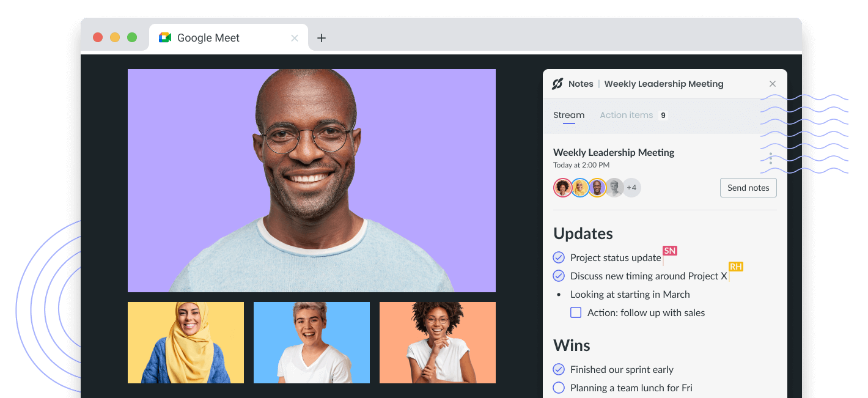Viewport: 868px width, 398px height.
Task: Click Weekly Leadership Meeting in panel header
Action: [x=664, y=84]
